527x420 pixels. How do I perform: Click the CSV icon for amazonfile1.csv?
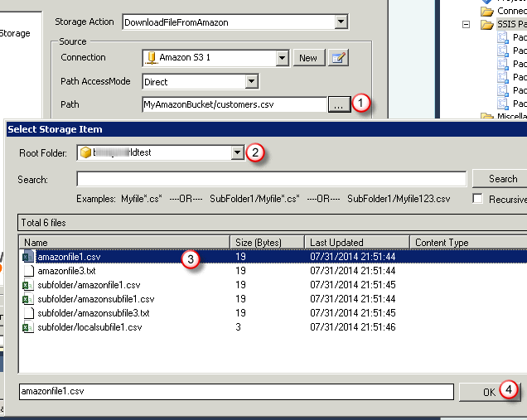click(28, 257)
